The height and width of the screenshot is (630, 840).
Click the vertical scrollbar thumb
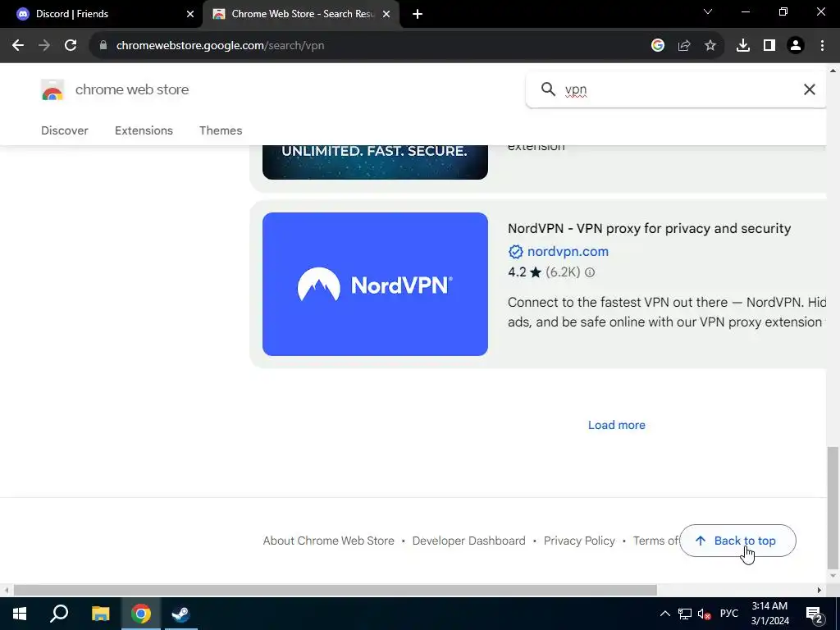833,507
